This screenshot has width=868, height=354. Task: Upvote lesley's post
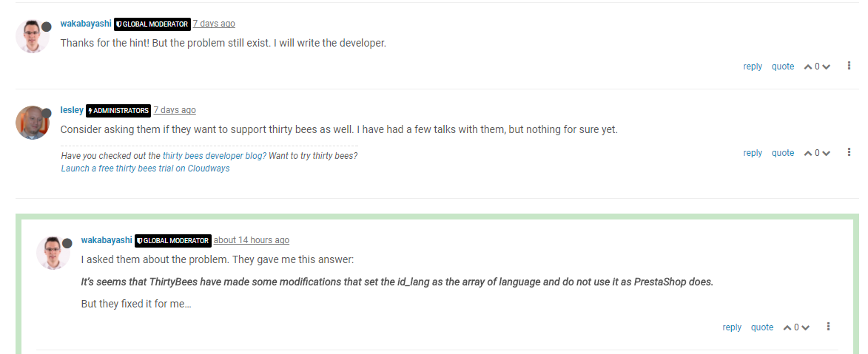pyautogui.click(x=809, y=154)
